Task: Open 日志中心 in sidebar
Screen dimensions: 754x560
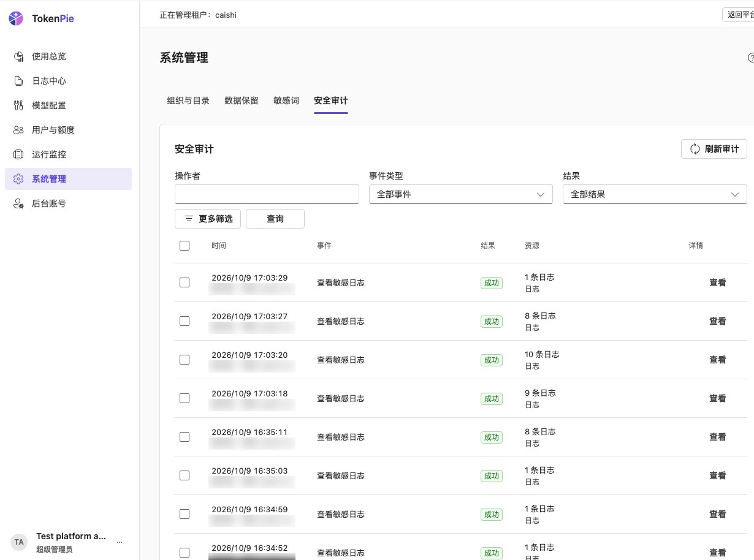Action: coord(68,81)
